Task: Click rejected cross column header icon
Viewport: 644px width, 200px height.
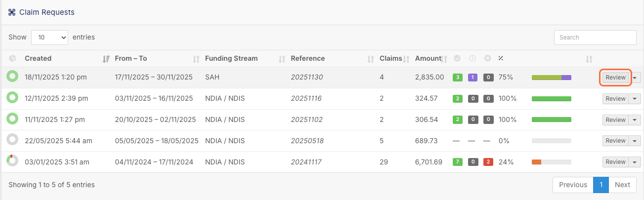Action: pyautogui.click(x=488, y=58)
